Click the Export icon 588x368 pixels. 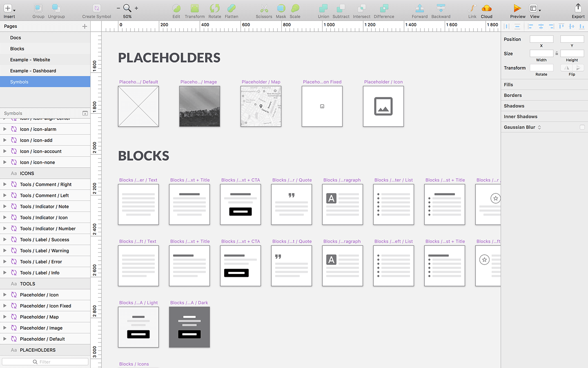point(578,8)
